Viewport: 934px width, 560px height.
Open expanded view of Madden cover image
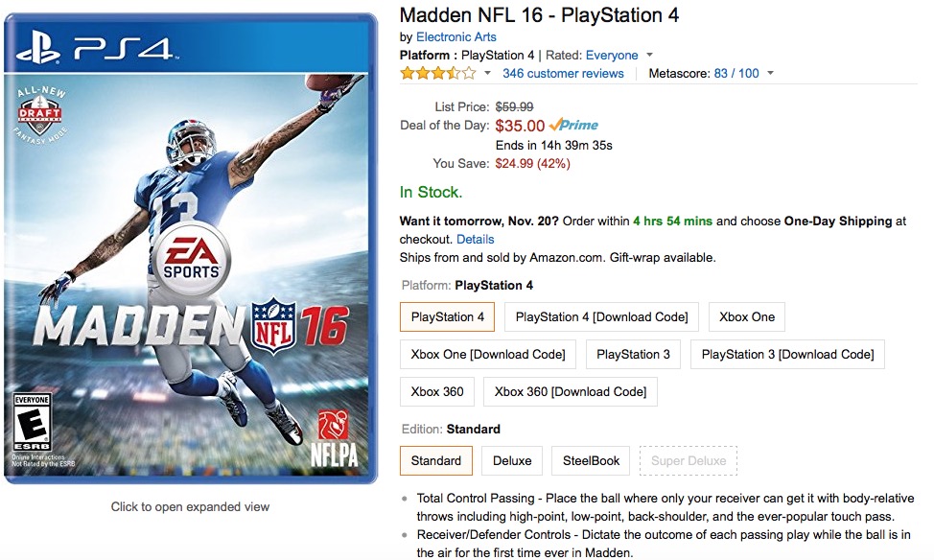pos(191,247)
